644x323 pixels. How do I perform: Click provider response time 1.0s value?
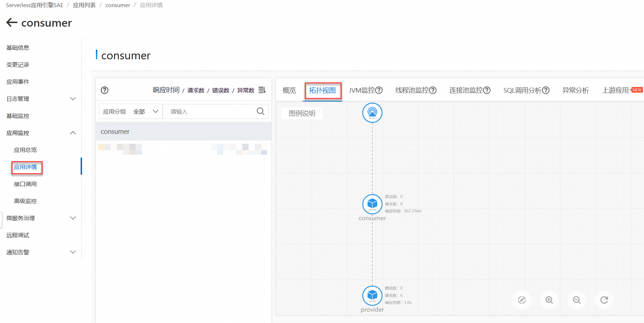(x=408, y=302)
